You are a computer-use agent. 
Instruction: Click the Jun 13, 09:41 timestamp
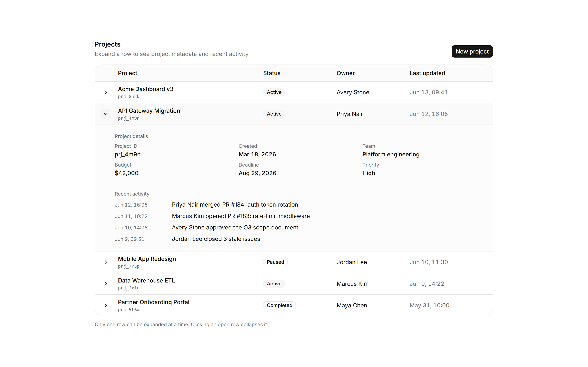tap(429, 92)
